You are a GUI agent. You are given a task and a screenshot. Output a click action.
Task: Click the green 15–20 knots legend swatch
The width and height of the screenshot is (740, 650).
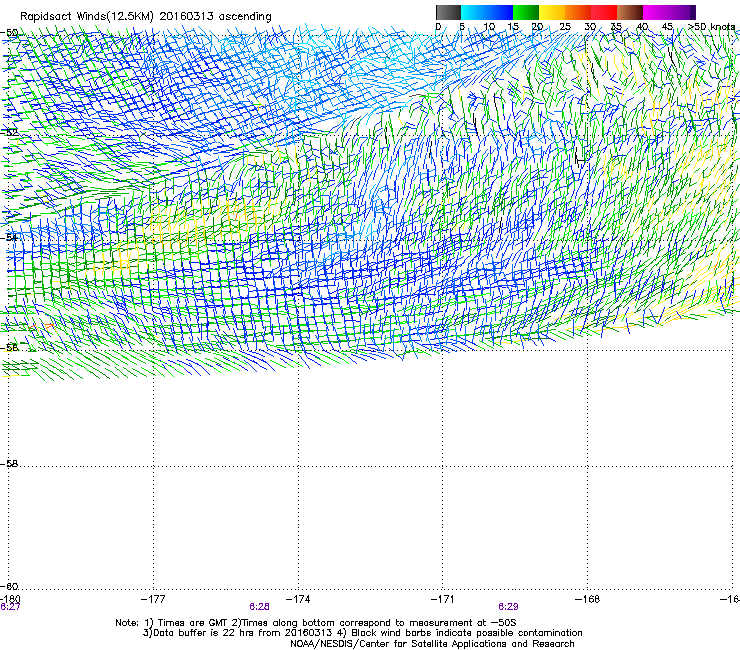526,12
